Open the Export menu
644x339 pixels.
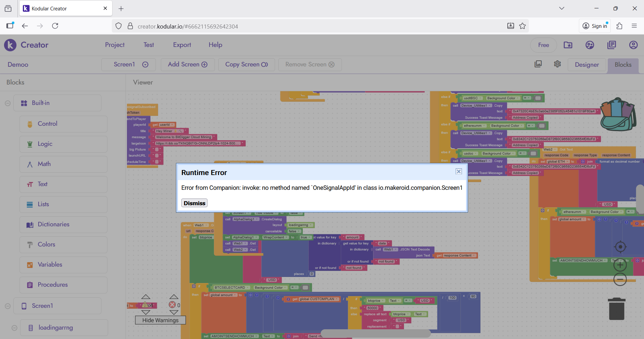(x=182, y=45)
